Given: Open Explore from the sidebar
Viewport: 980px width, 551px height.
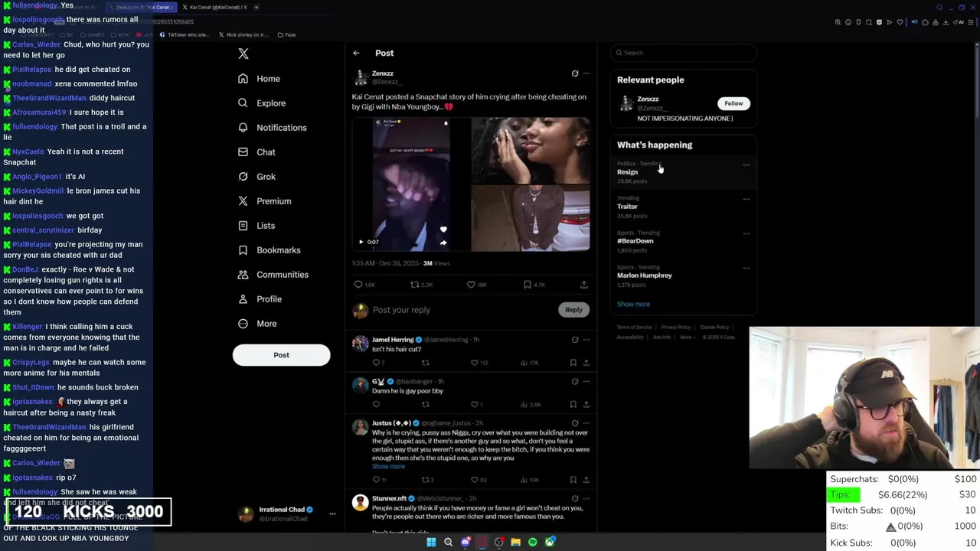Looking at the screenshot, I should [261, 103].
